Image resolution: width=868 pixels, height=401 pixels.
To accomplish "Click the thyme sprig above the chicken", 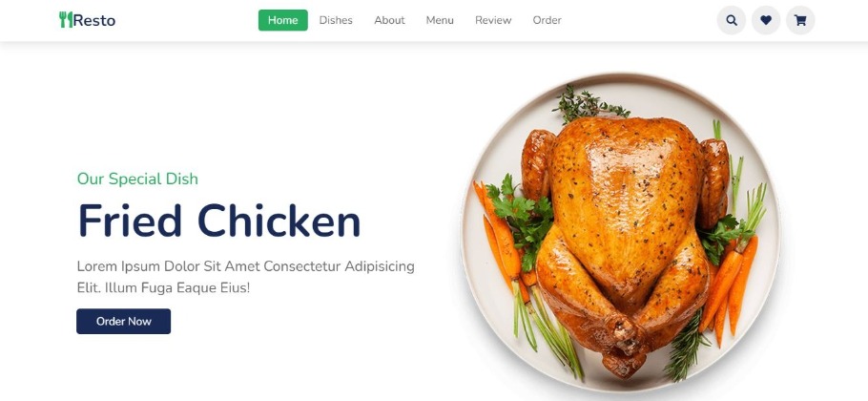I will 589,105.
